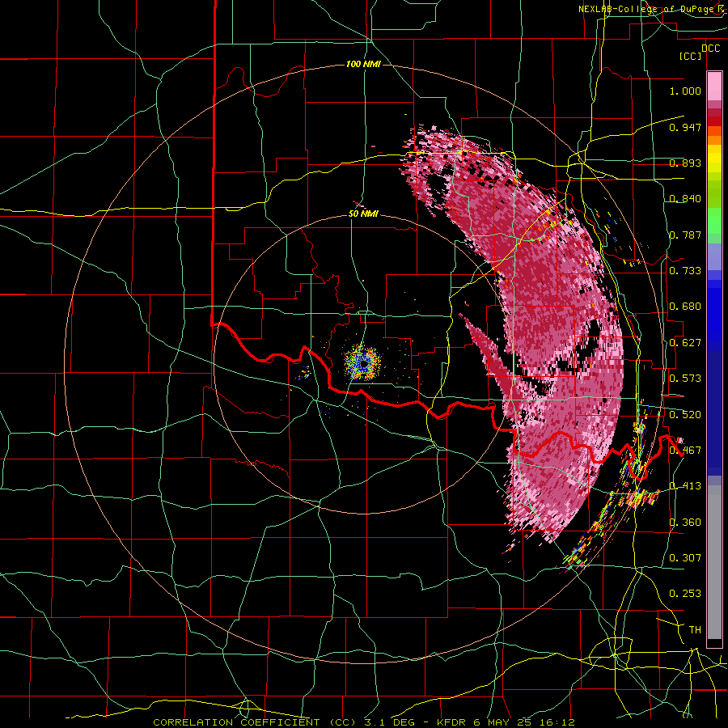Click the 0.680 legend value
The image size is (728, 728).
685,307
